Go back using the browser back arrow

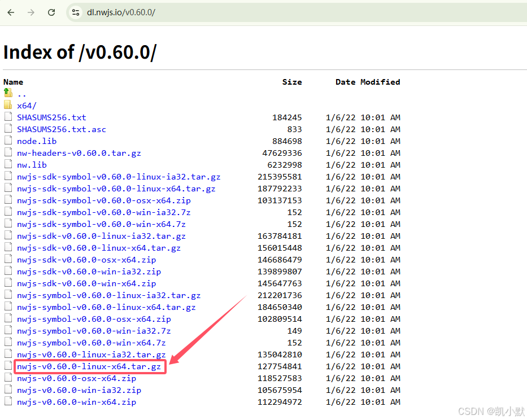(x=11, y=12)
